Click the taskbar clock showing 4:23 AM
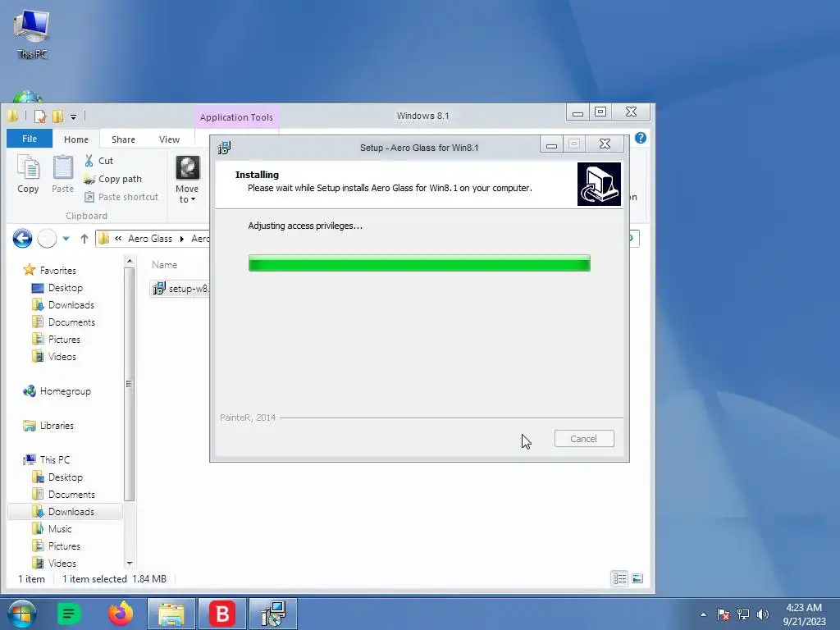The width and height of the screenshot is (840, 630). tap(804, 614)
